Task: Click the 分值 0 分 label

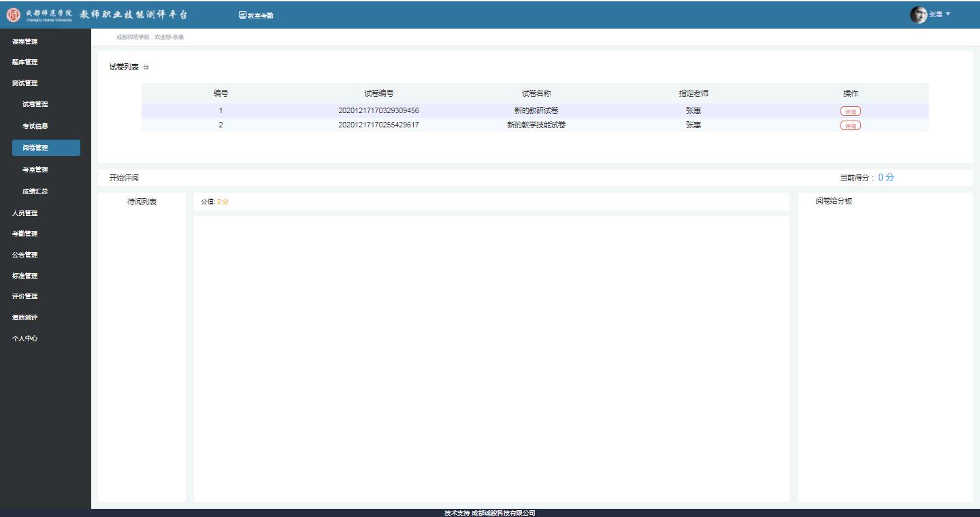Action: (214, 202)
